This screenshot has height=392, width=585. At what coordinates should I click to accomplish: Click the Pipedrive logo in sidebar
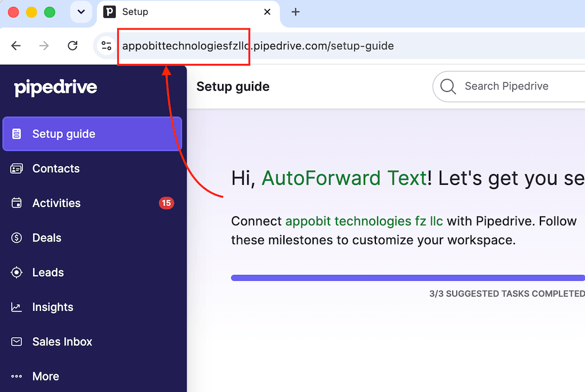[x=55, y=88]
